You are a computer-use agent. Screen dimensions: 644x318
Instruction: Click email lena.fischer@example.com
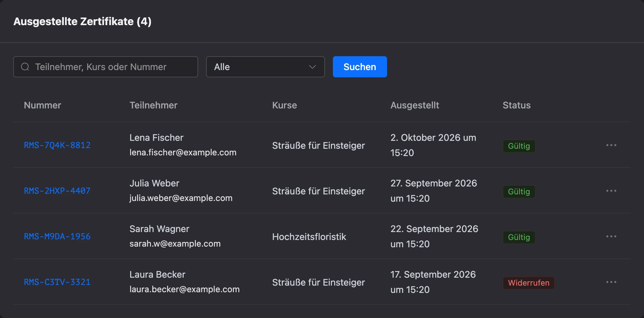point(183,152)
